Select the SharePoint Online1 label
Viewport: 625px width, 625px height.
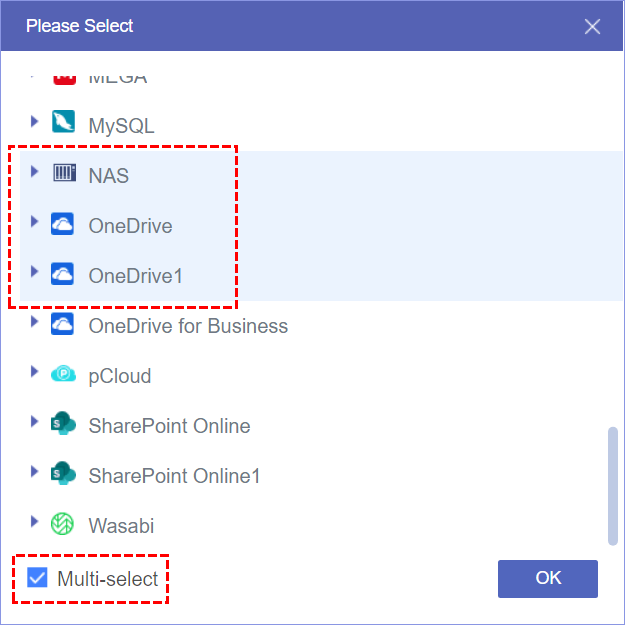[174, 476]
